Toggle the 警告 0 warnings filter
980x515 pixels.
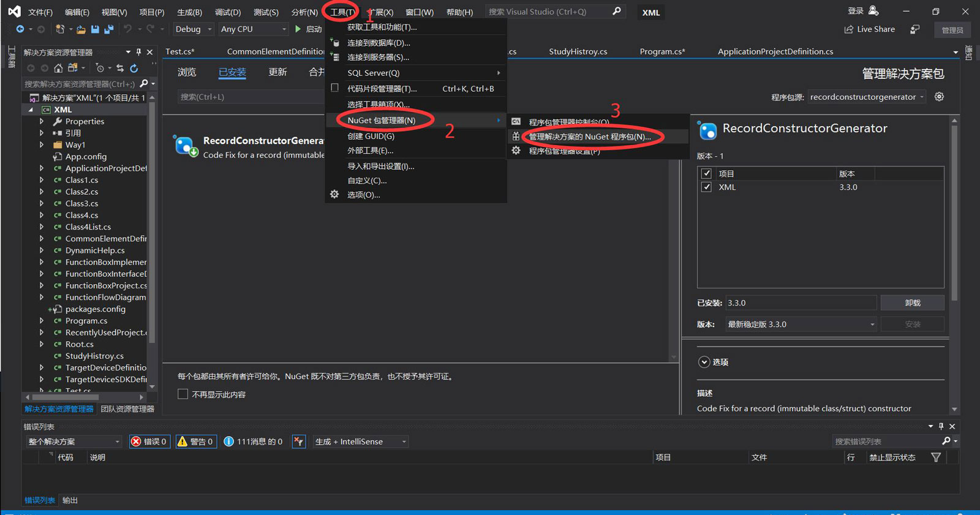196,442
